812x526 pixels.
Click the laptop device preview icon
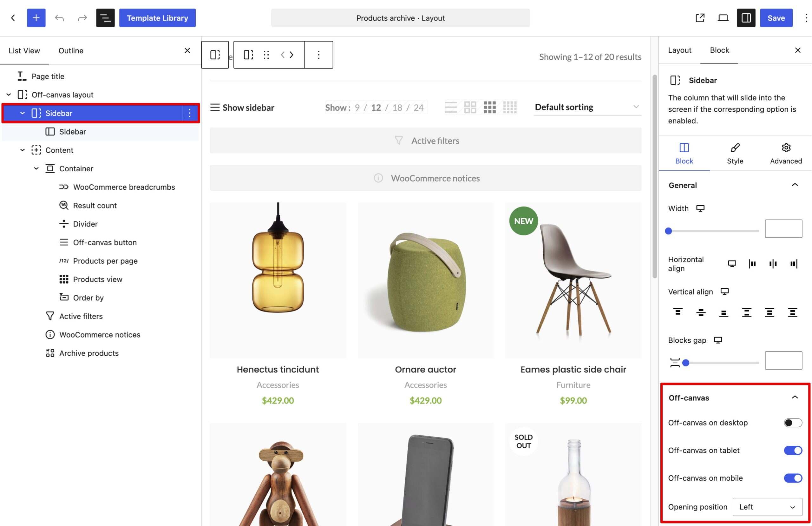(x=723, y=18)
